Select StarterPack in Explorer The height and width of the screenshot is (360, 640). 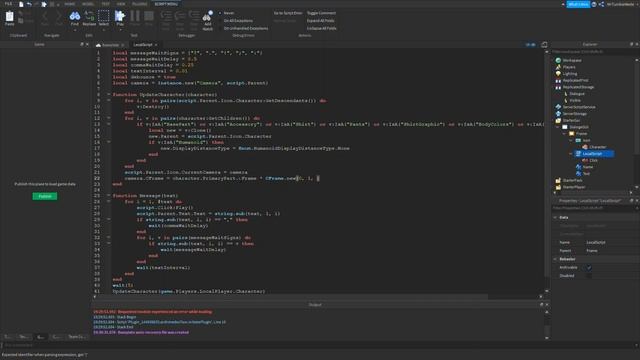572,180
